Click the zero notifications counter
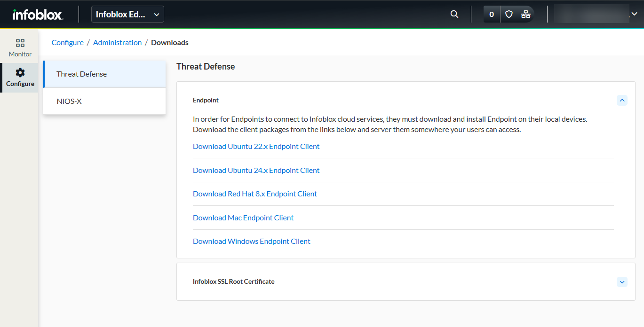 (x=492, y=14)
